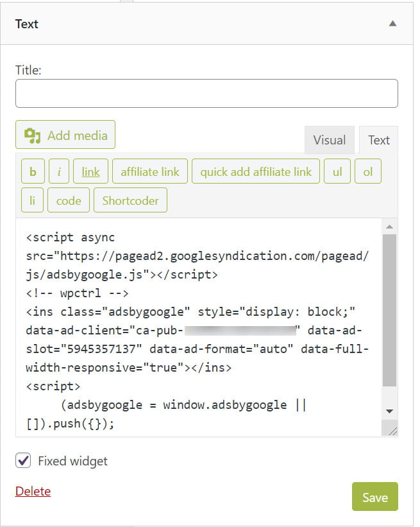This screenshot has height=527, width=420.
Task: Select the Text editor tab
Action: click(379, 140)
